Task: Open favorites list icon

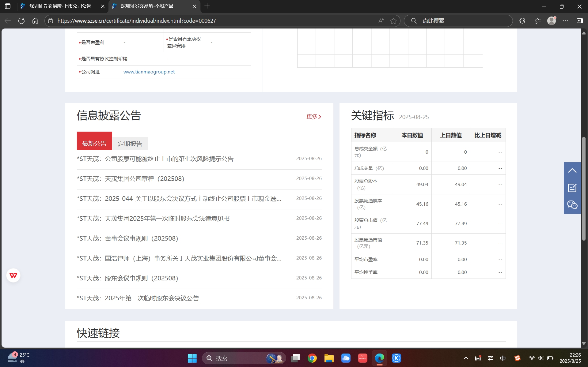Action: click(538, 21)
